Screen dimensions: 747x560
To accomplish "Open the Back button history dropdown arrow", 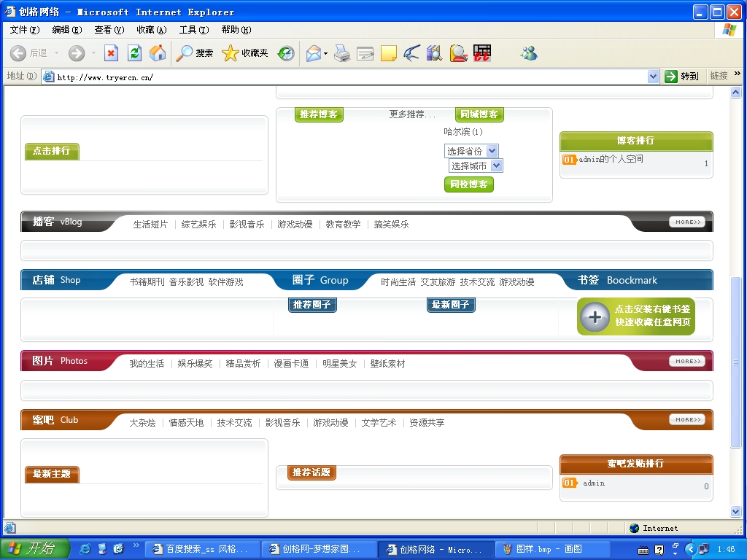I will 56,52.
